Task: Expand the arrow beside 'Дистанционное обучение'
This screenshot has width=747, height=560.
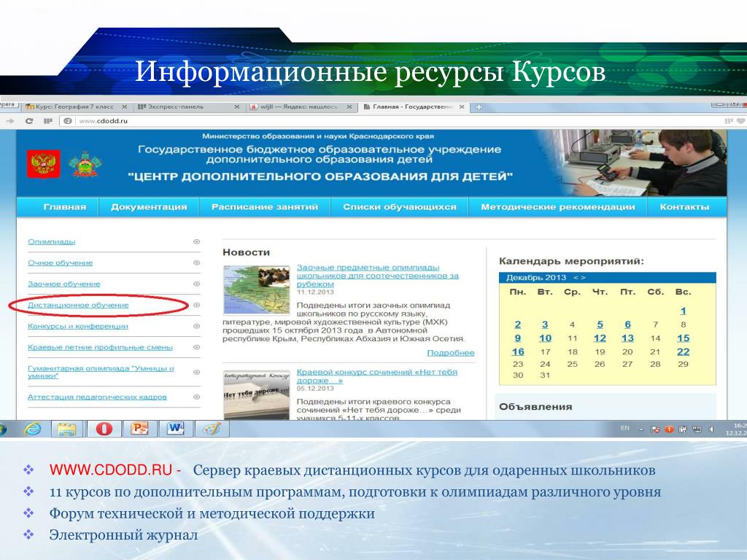Action: click(196, 305)
